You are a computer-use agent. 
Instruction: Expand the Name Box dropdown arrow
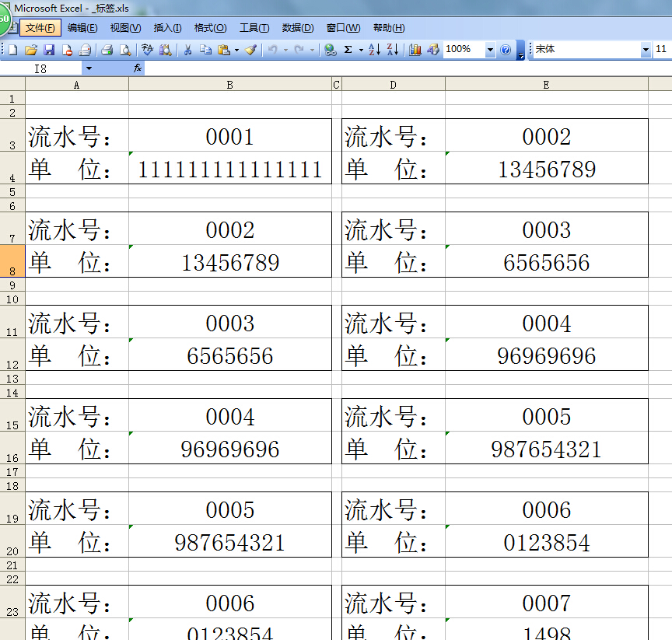pyautogui.click(x=88, y=68)
